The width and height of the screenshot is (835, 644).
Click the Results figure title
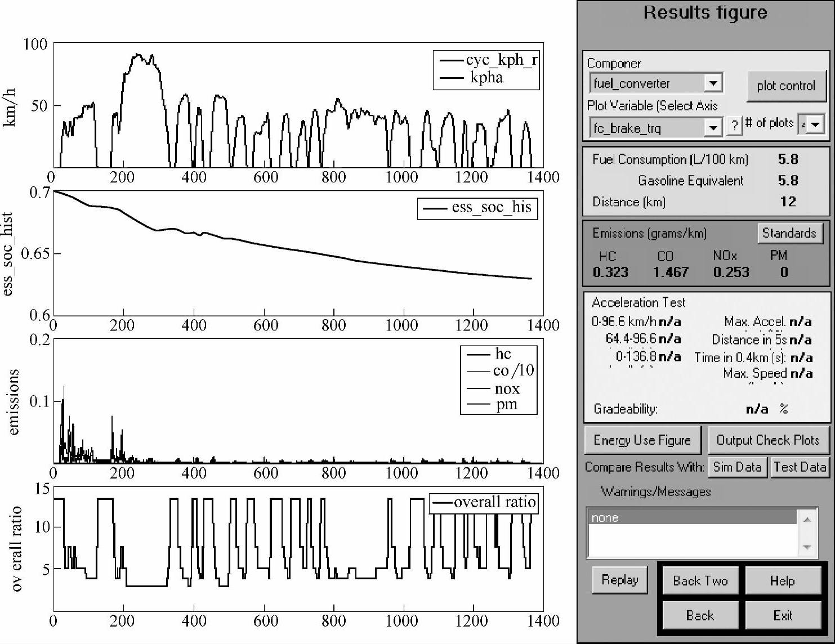[705, 12]
